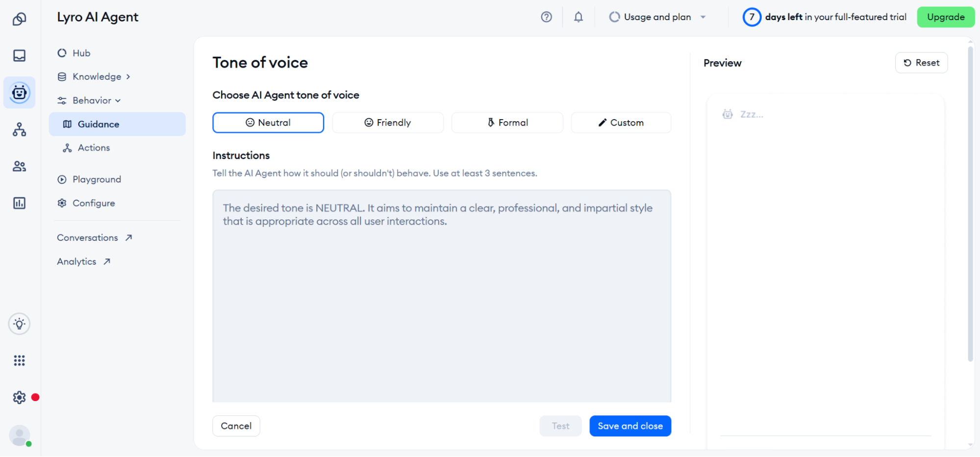980x457 pixels.
Task: Click the lightbulb ideas icon
Action: pyautogui.click(x=19, y=324)
